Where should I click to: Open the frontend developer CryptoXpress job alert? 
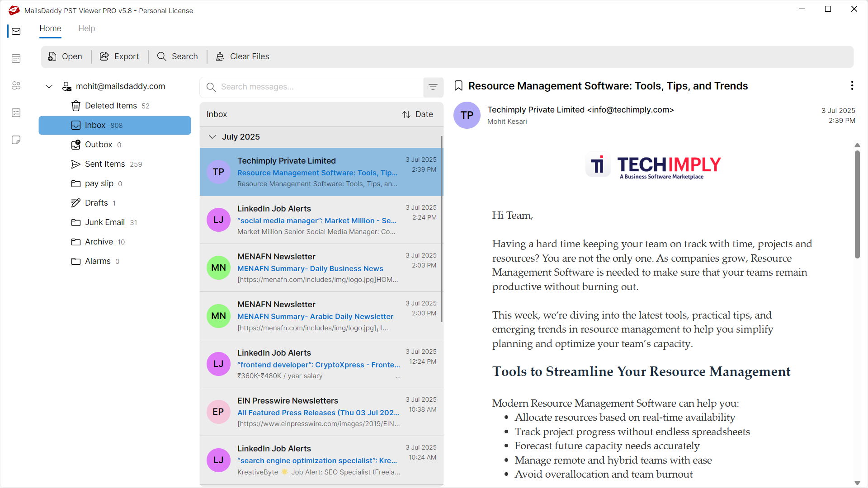pyautogui.click(x=321, y=364)
